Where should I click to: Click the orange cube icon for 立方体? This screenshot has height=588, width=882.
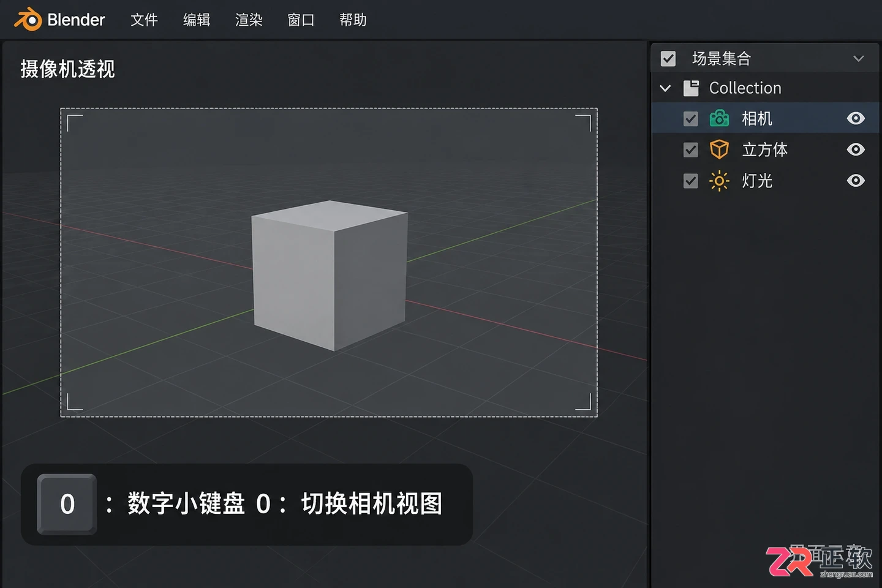tap(719, 149)
